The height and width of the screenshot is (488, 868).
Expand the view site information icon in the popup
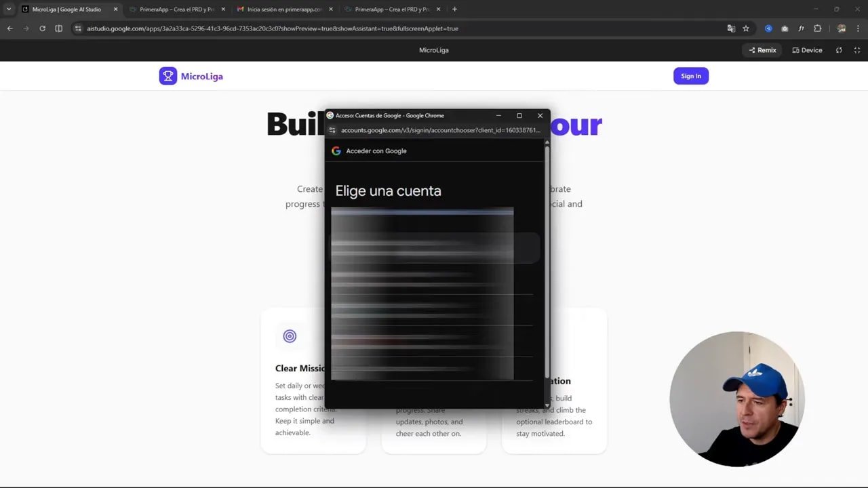point(334,130)
